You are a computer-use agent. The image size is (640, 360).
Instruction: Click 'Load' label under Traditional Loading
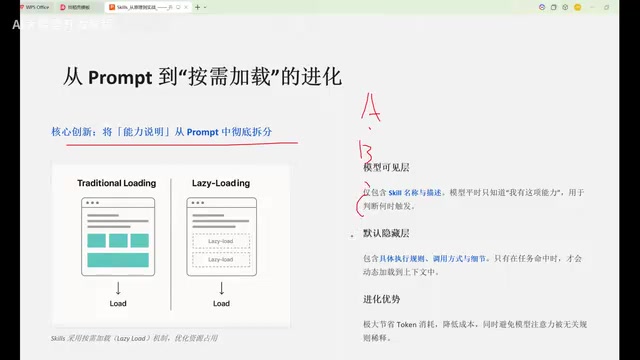[118, 304]
